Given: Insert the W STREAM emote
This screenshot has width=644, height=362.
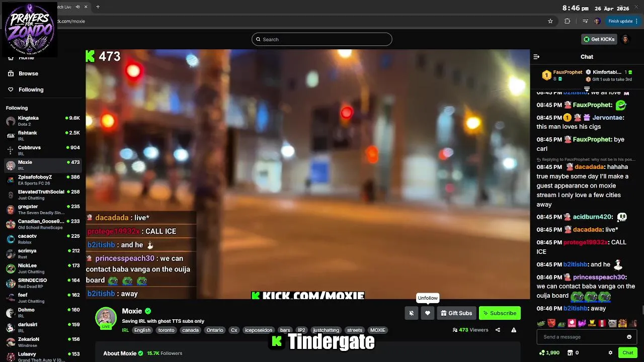Looking at the screenshot, I should coord(592,323).
